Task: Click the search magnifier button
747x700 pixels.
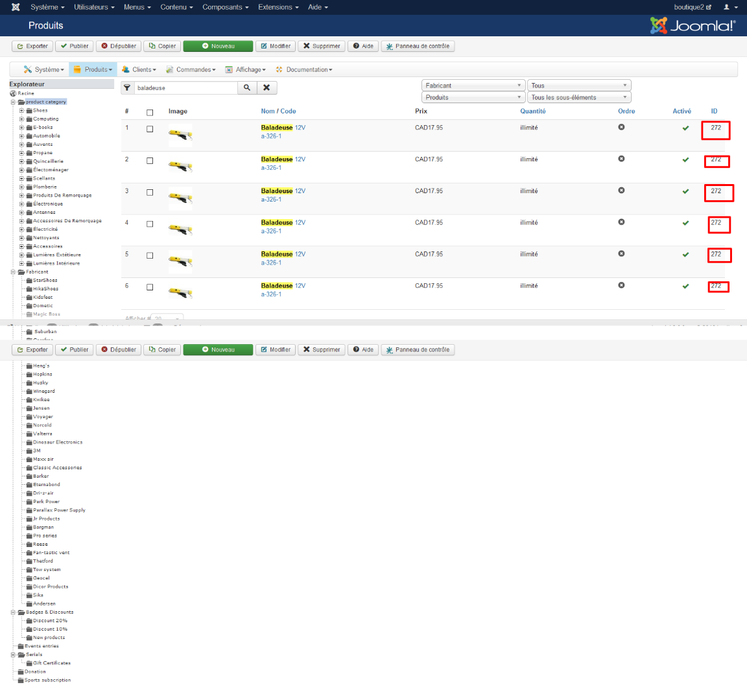Action: [247, 87]
